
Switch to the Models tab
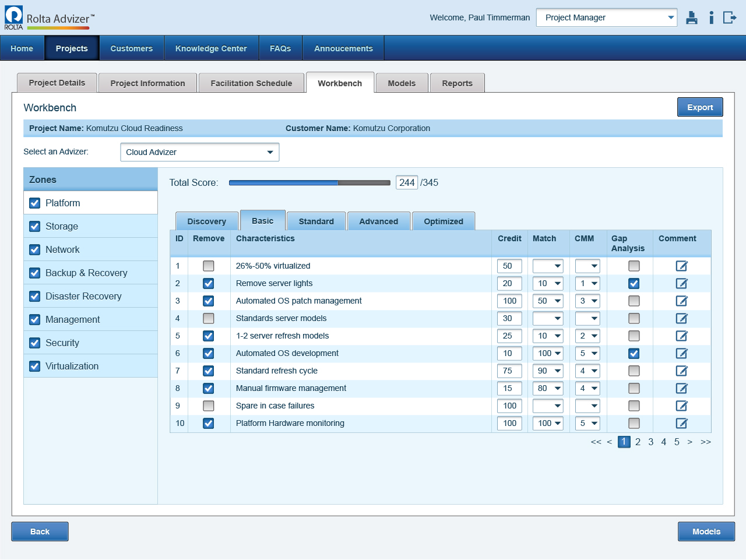(x=402, y=83)
